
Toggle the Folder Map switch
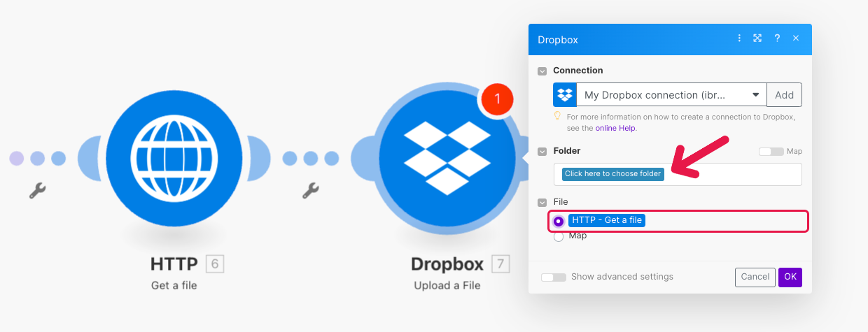coord(771,151)
